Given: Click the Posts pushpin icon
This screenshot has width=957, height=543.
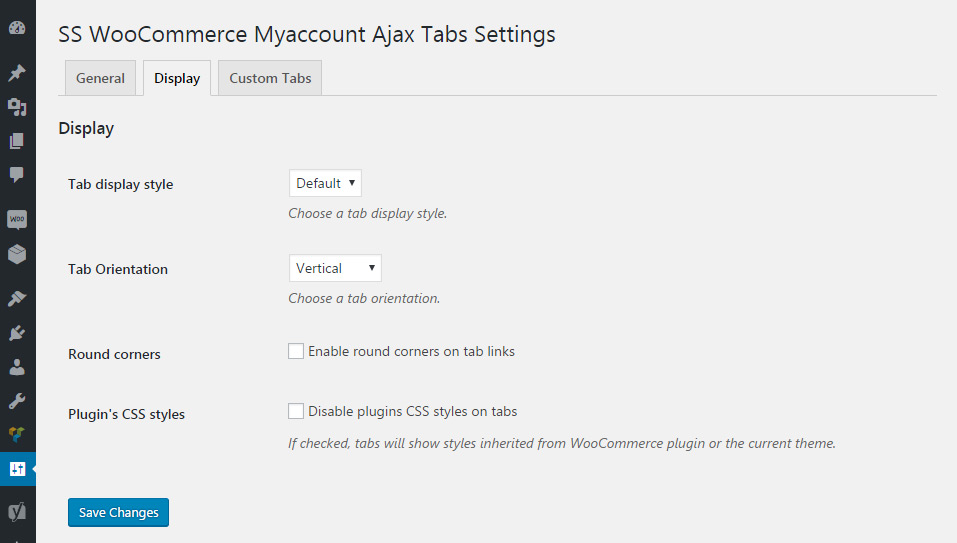Looking at the screenshot, I should pyautogui.click(x=17, y=73).
